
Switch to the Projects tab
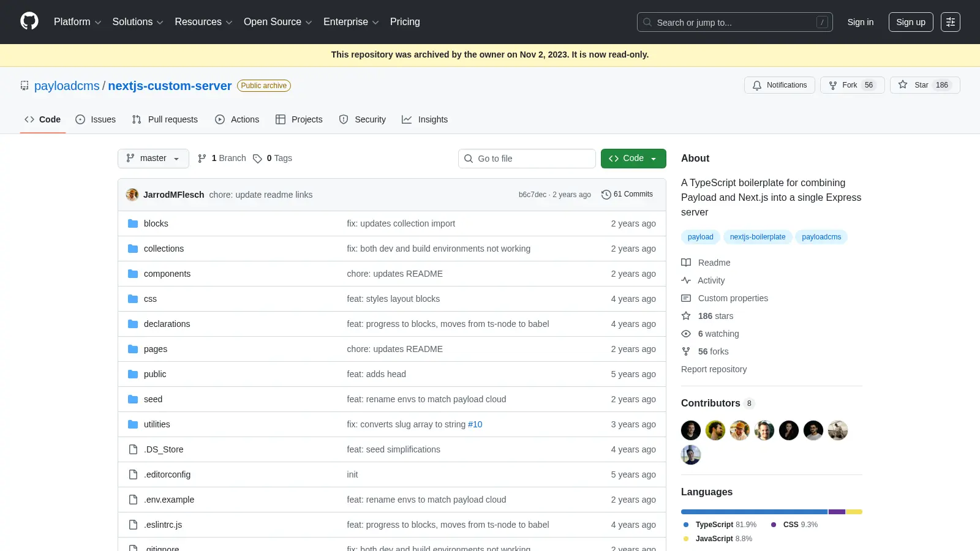[299, 119]
